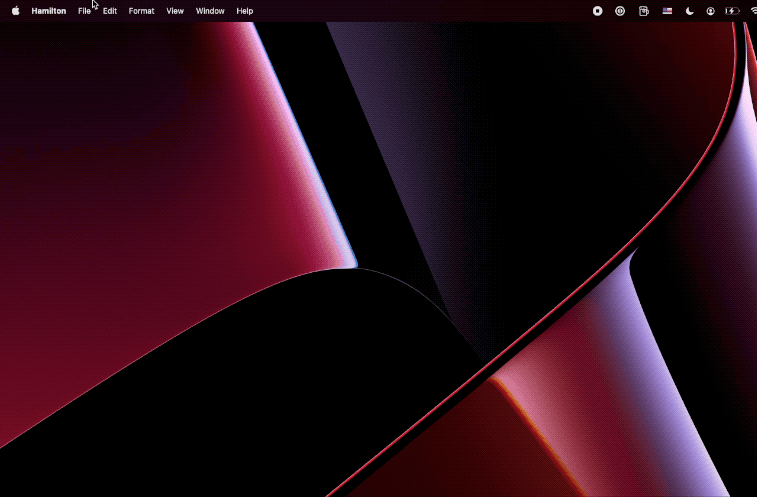
Task: Show battery charging status
Action: (x=732, y=11)
